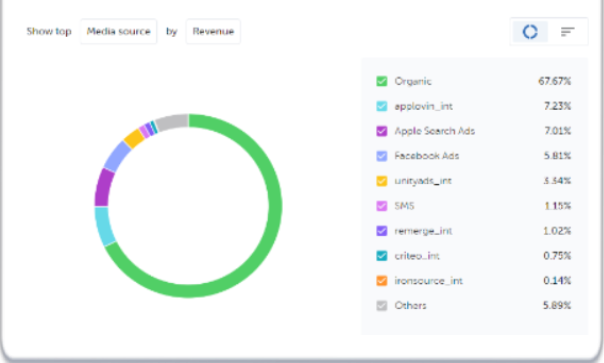This screenshot has height=363, width=604.
Task: Click the gray Others donut segment
Action: pyautogui.click(x=172, y=123)
